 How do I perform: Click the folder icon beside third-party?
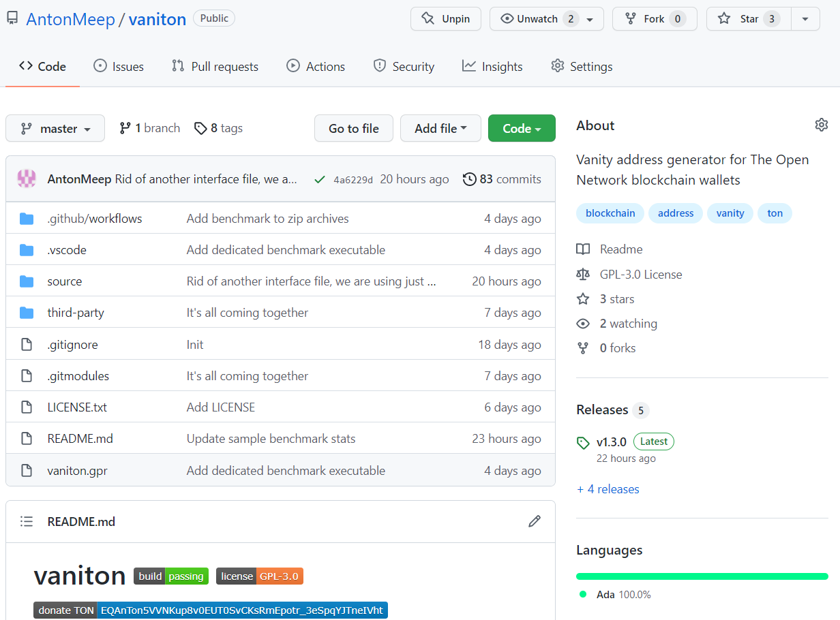27,313
